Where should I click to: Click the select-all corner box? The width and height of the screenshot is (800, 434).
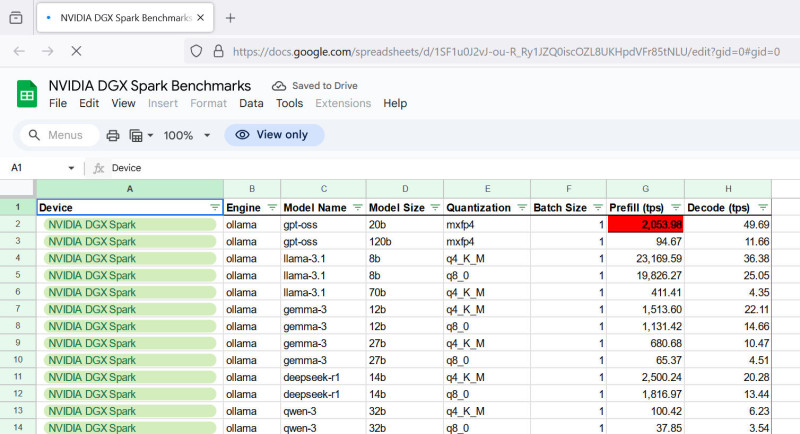pyautogui.click(x=18, y=188)
